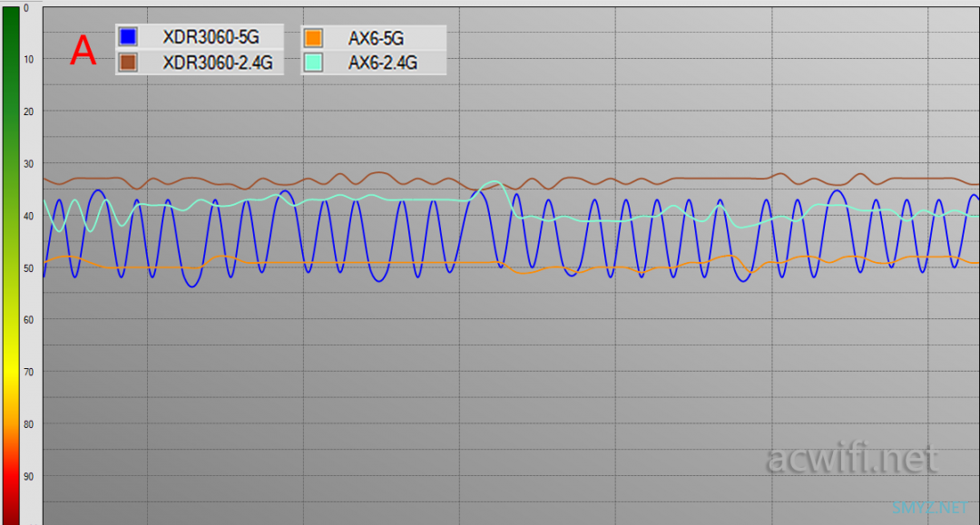Click the brown XDR3060-2.4G legend swatch
980x525 pixels.
pos(128,63)
